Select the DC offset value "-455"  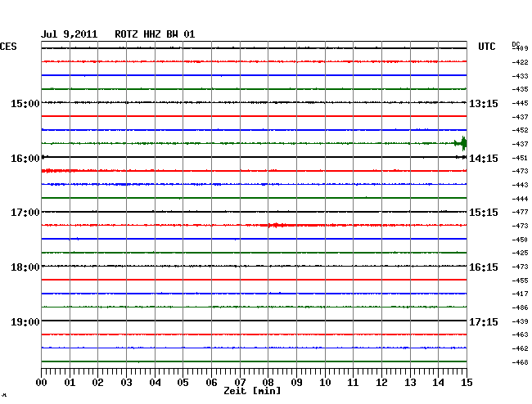click(x=520, y=281)
